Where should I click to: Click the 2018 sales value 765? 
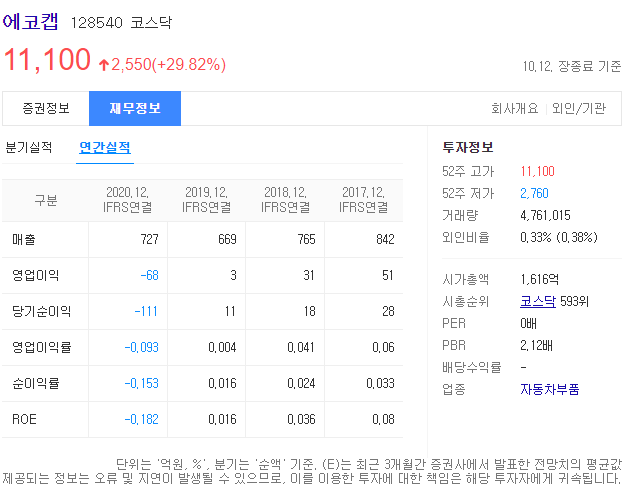306,239
